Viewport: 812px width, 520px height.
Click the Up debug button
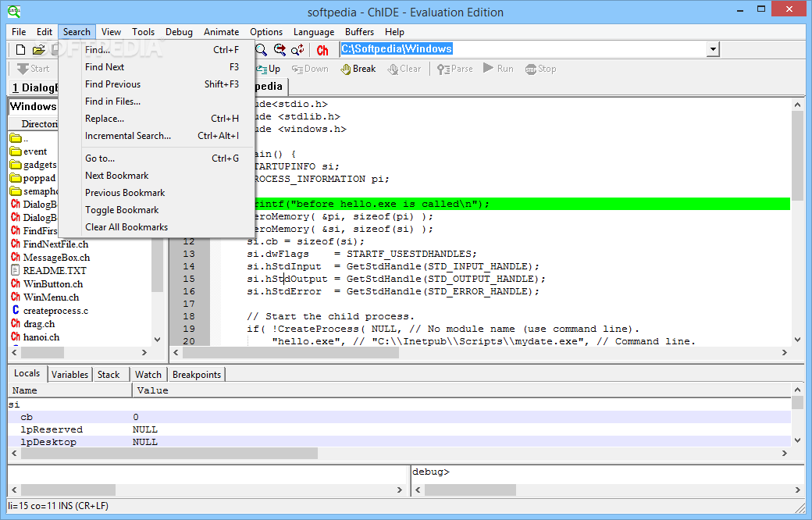pyautogui.click(x=269, y=69)
